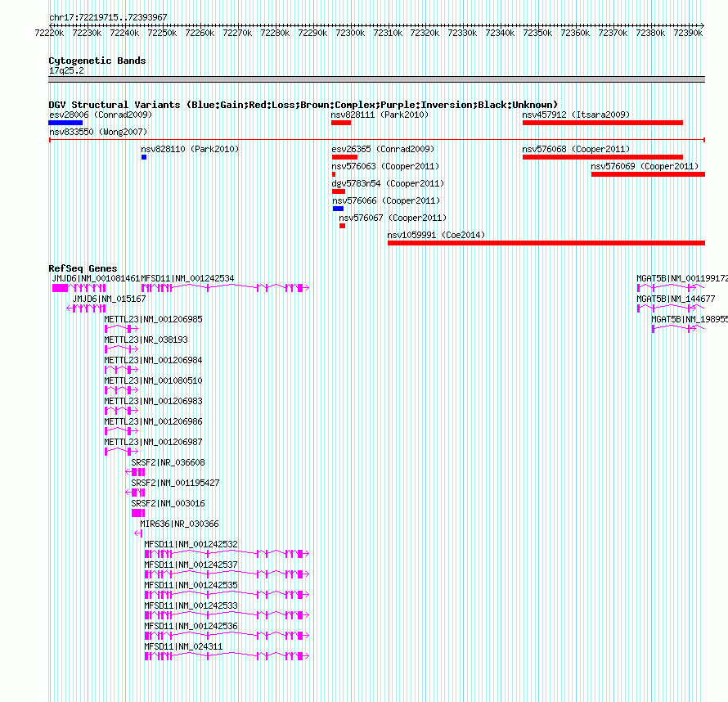This screenshot has height=702, width=728.
Task: Select the MGAT5B|NM_198955 label
Action: pyautogui.click(x=690, y=319)
